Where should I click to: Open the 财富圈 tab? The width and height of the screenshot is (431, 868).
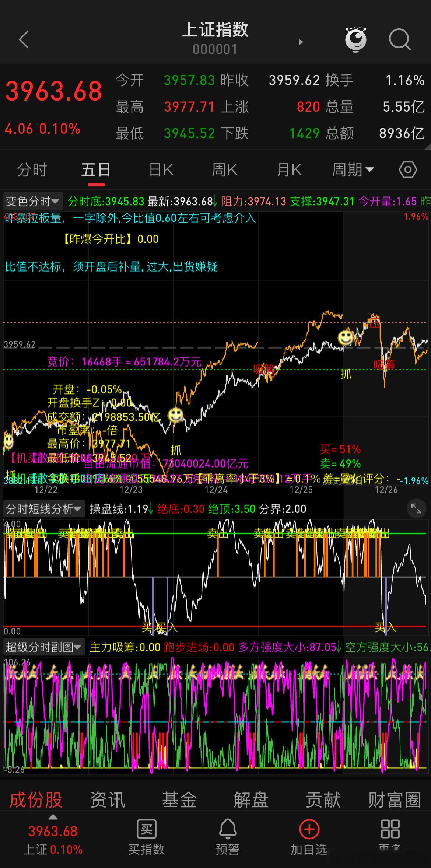395,800
